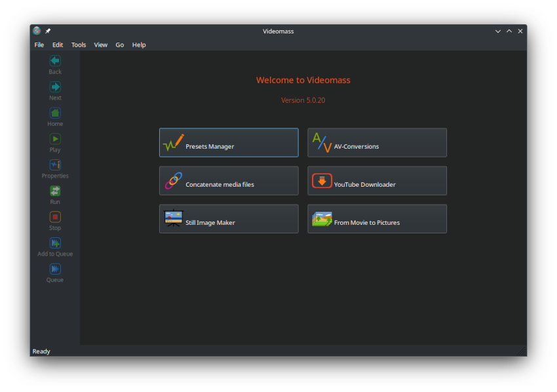Click the Play toolbar icon

pos(55,138)
